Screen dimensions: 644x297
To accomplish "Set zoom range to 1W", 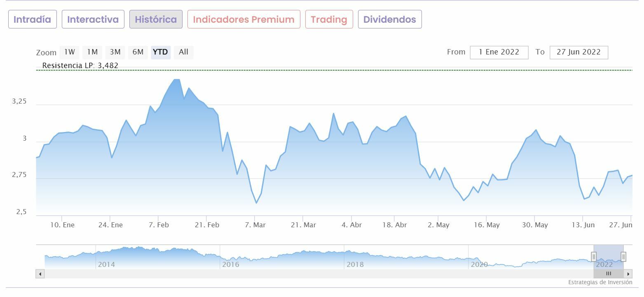I will coord(69,52).
